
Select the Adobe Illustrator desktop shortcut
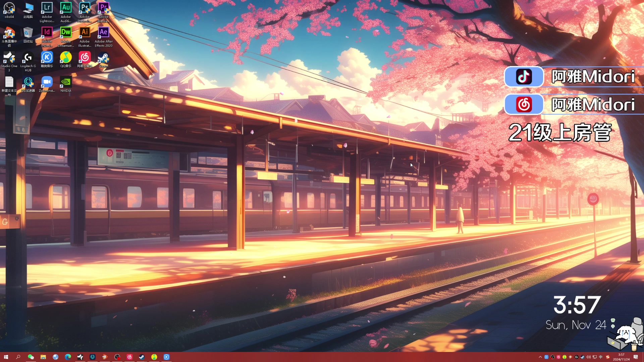click(85, 37)
